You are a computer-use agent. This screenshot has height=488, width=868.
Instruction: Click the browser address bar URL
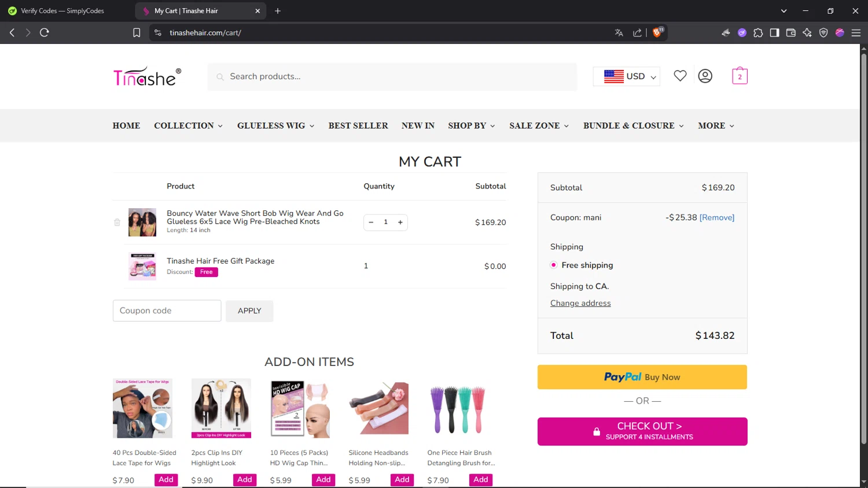pyautogui.click(x=205, y=32)
